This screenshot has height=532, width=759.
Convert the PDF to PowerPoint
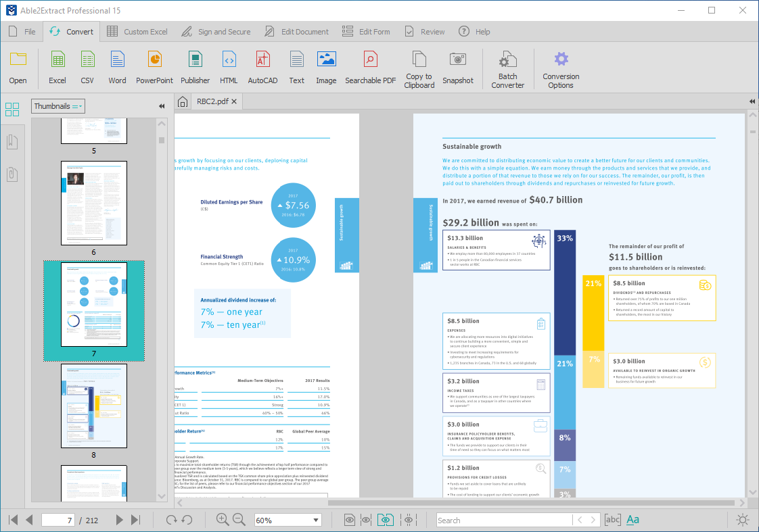154,68
